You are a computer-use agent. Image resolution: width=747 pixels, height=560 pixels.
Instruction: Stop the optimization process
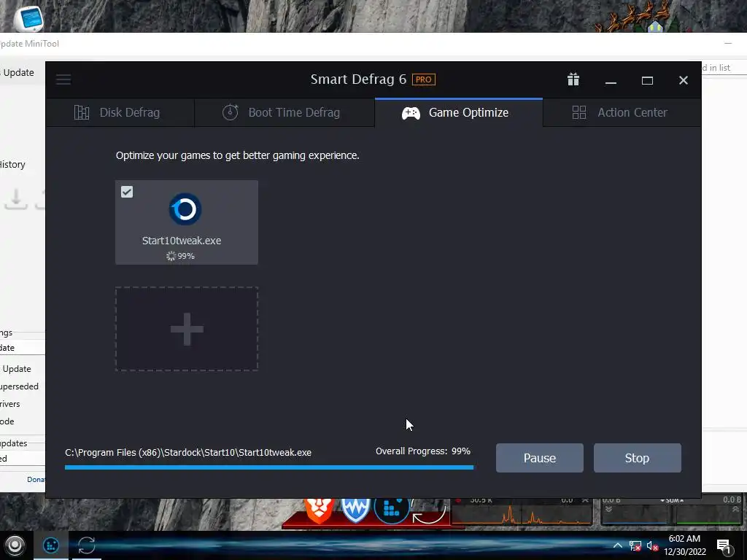click(637, 458)
